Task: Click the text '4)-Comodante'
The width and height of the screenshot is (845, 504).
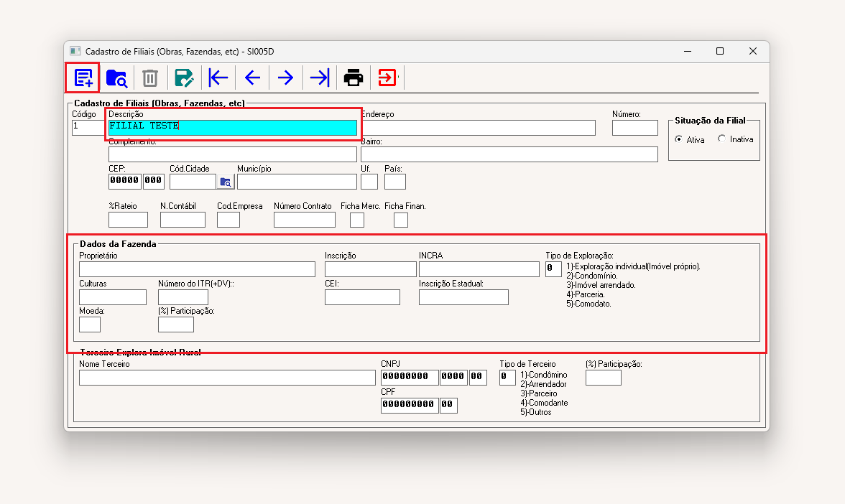Action: 545,403
